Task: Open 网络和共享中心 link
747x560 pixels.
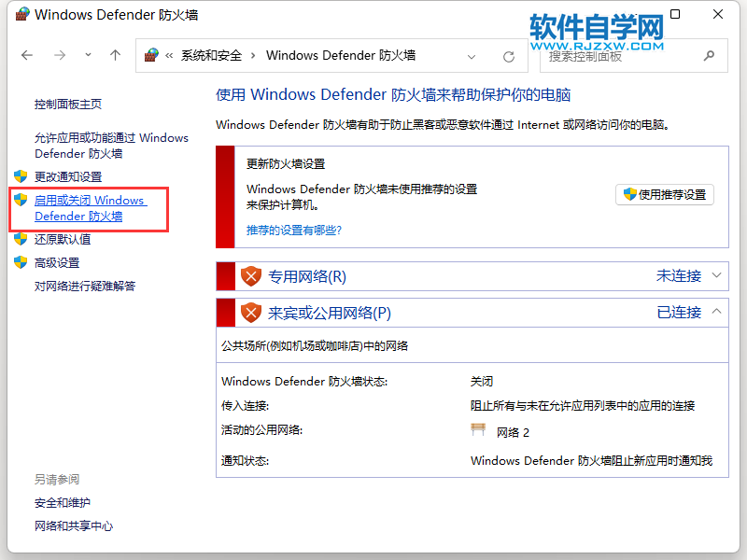Action: [x=74, y=525]
